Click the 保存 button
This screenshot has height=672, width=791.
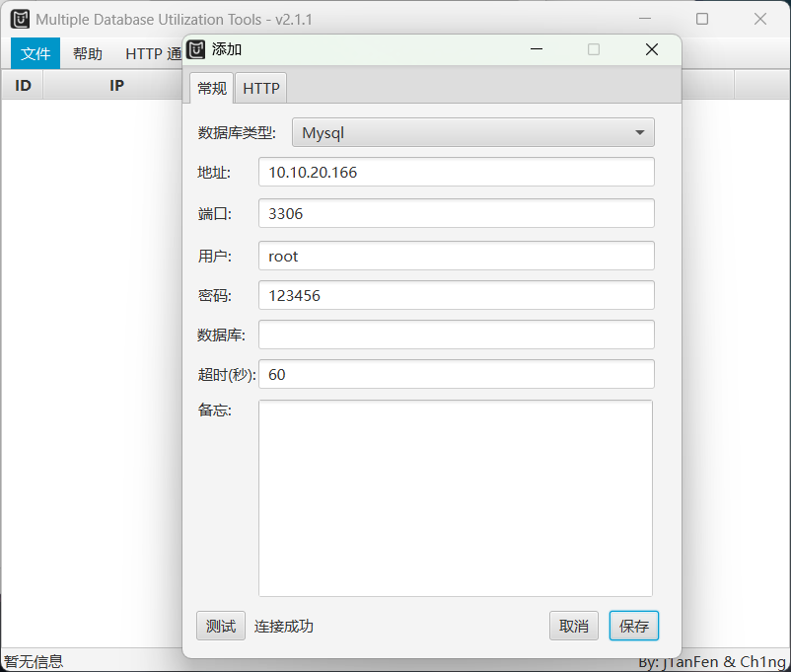tap(633, 626)
